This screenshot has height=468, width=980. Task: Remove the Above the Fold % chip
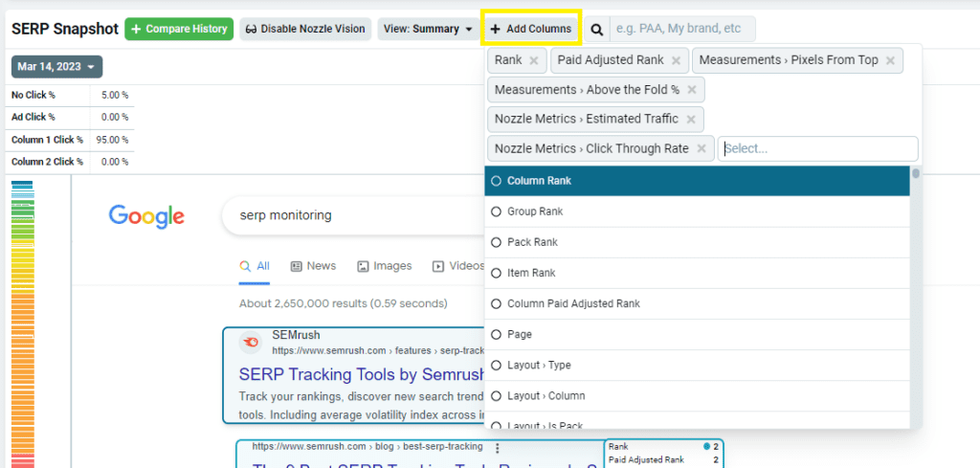pyautogui.click(x=691, y=90)
